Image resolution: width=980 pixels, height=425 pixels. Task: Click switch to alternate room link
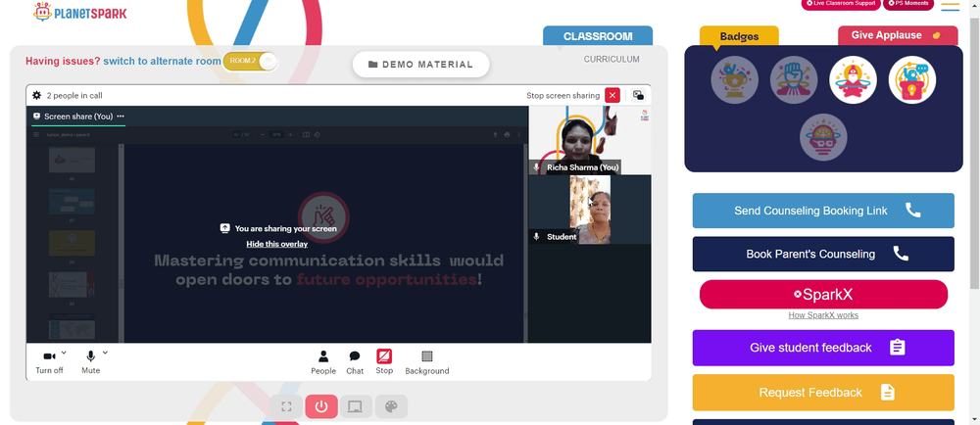coord(162,61)
